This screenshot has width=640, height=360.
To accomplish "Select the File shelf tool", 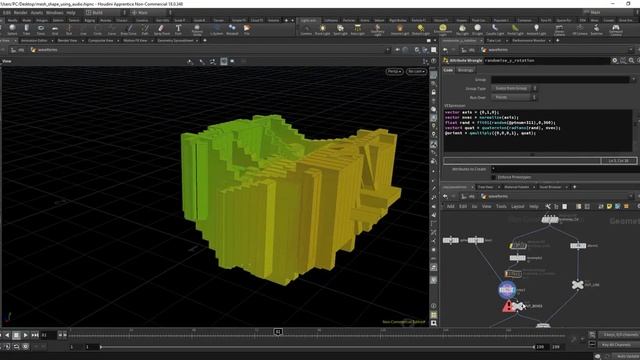I will point(247,29).
